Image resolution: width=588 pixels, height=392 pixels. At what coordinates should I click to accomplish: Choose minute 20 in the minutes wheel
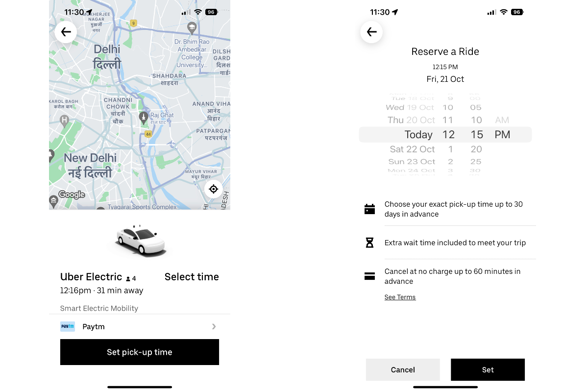tap(476, 149)
